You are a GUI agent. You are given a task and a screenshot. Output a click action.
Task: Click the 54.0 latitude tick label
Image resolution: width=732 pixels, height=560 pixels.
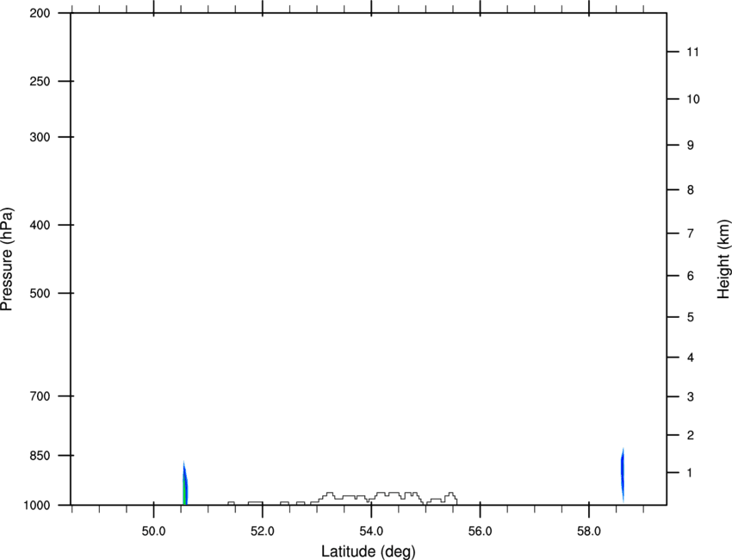pyautogui.click(x=372, y=532)
